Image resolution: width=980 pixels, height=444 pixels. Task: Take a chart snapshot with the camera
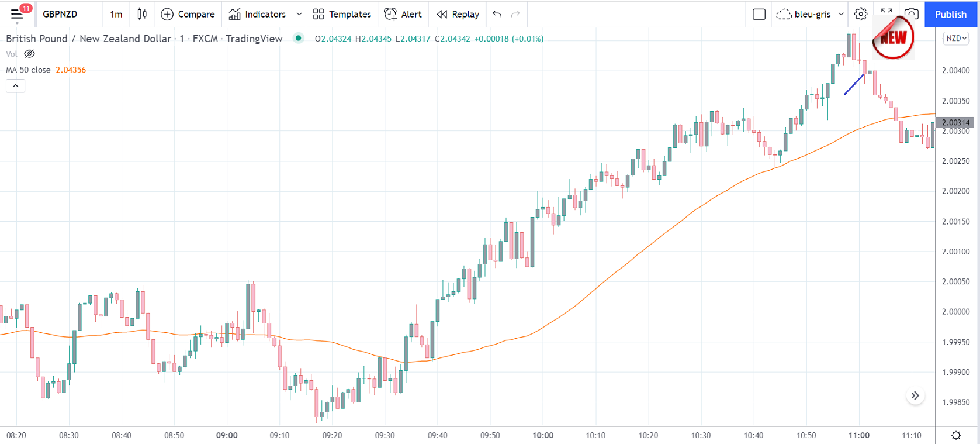click(911, 14)
